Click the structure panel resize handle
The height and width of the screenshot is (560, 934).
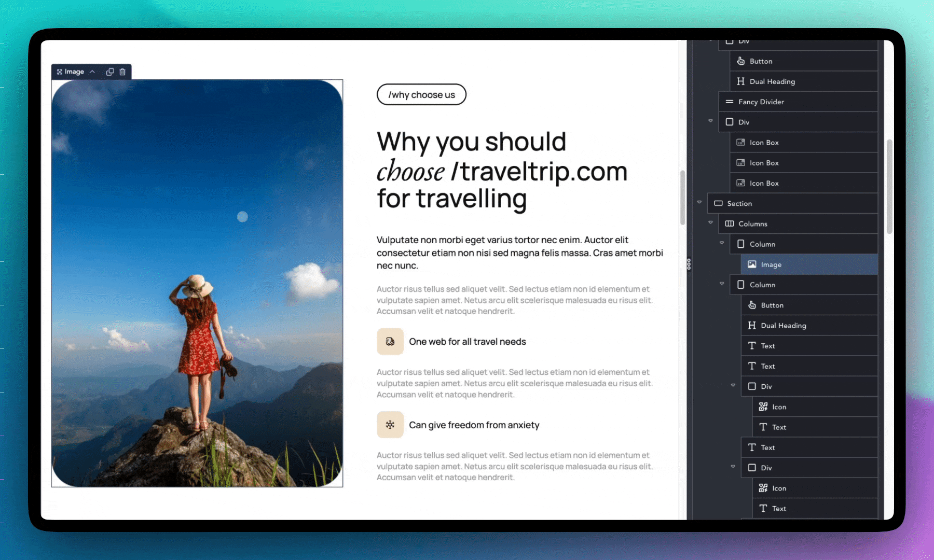(689, 264)
